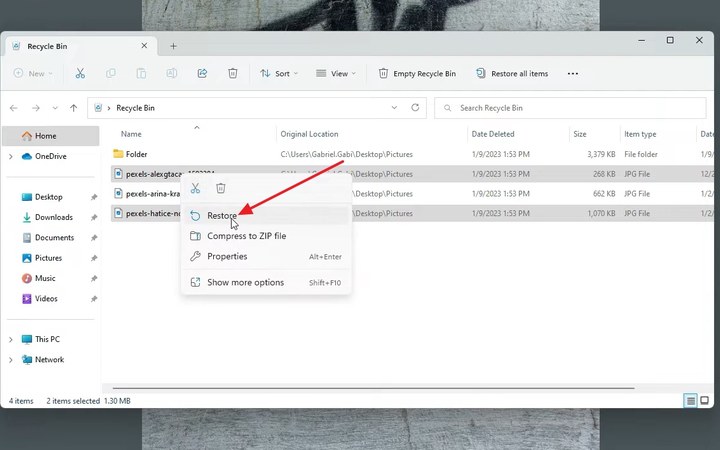Click the Recycle Bin icon in address bar
The height and width of the screenshot is (450, 720).
pos(98,108)
